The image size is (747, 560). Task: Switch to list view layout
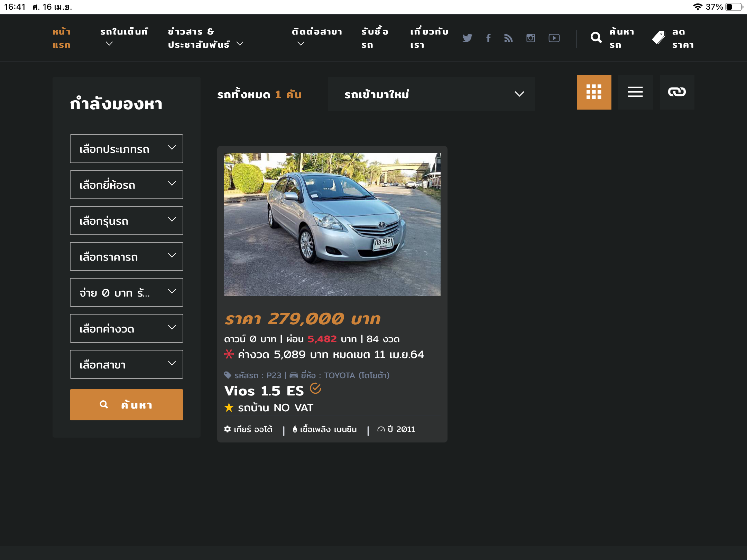(635, 92)
